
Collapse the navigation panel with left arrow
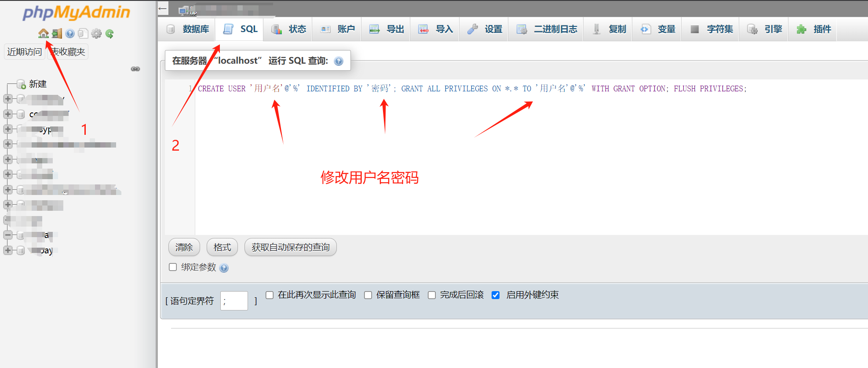[163, 8]
